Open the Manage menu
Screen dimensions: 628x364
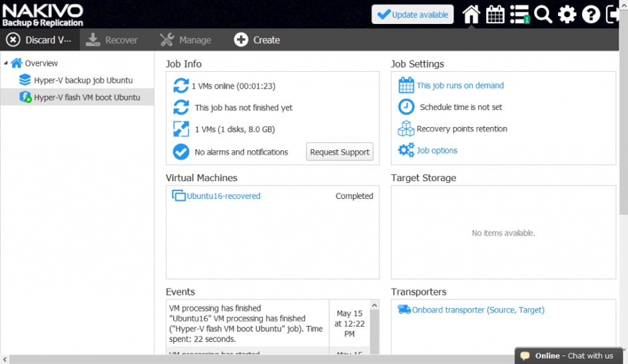point(185,40)
